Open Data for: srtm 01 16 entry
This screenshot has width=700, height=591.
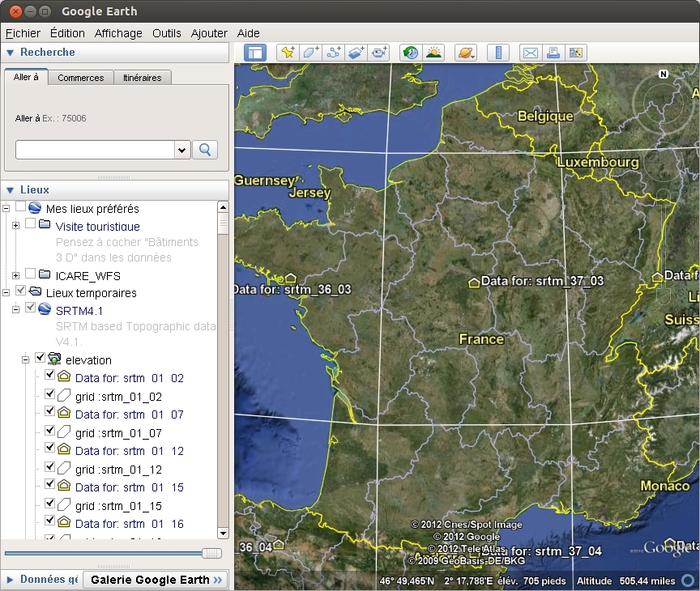click(x=130, y=524)
